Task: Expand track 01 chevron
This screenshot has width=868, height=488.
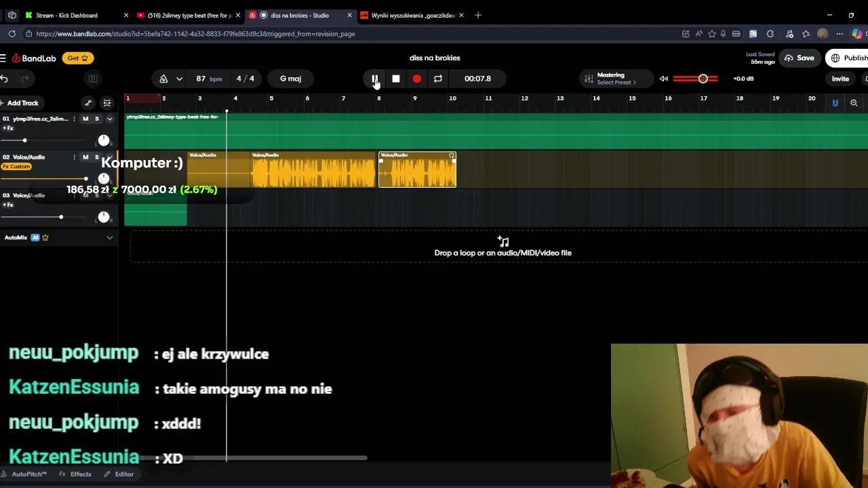Action: tap(109, 119)
